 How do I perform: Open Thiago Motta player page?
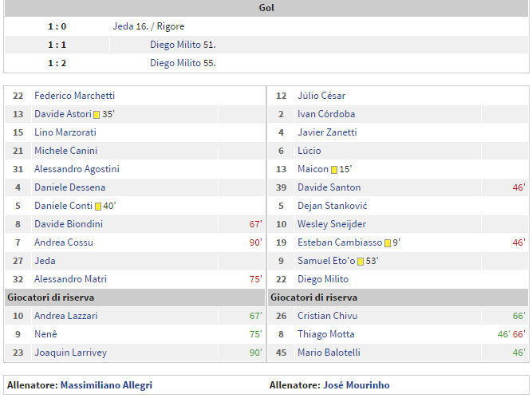click(325, 334)
